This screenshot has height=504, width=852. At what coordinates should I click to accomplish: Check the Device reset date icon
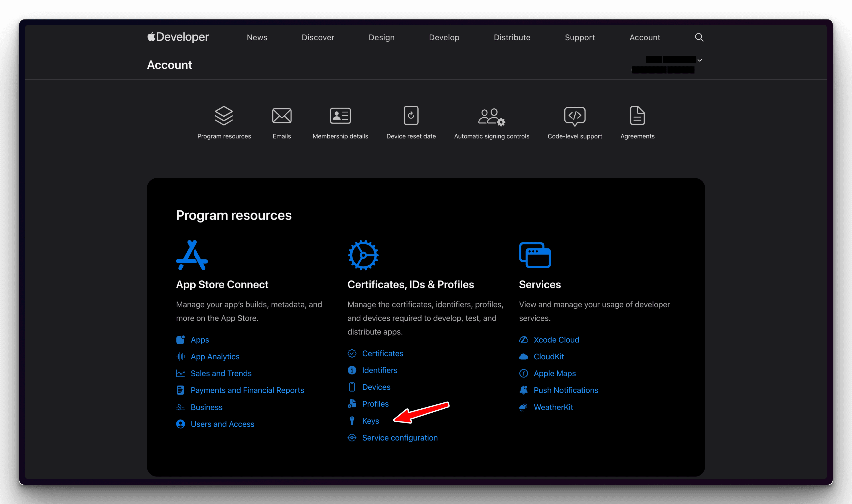411,116
